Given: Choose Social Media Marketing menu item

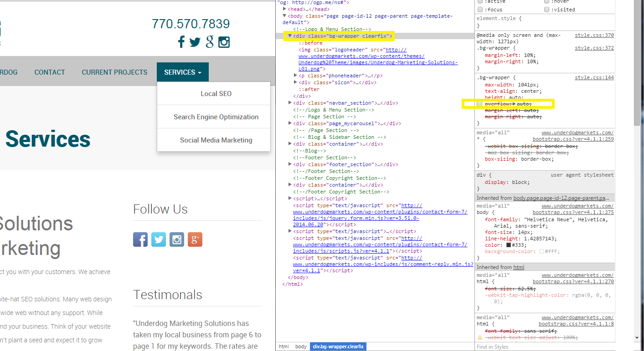Looking at the screenshot, I should (216, 140).
